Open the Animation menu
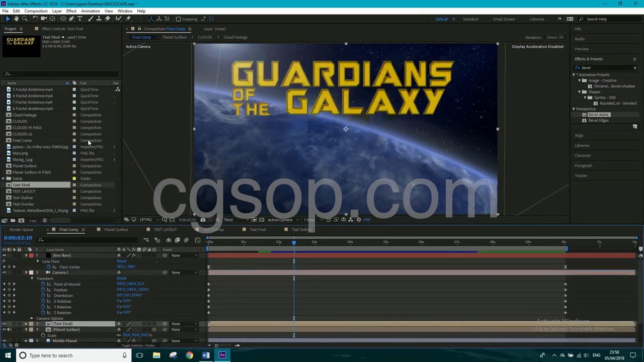This screenshot has width=644, height=362. 90,11
